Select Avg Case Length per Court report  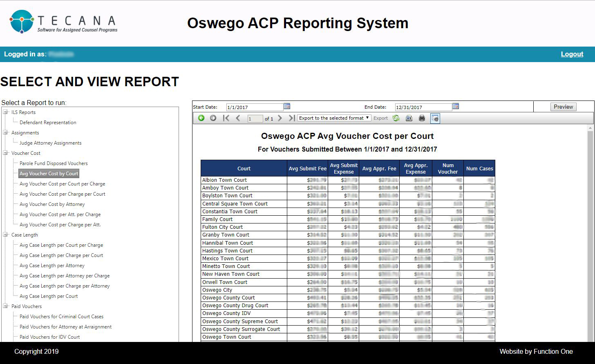coord(49,296)
